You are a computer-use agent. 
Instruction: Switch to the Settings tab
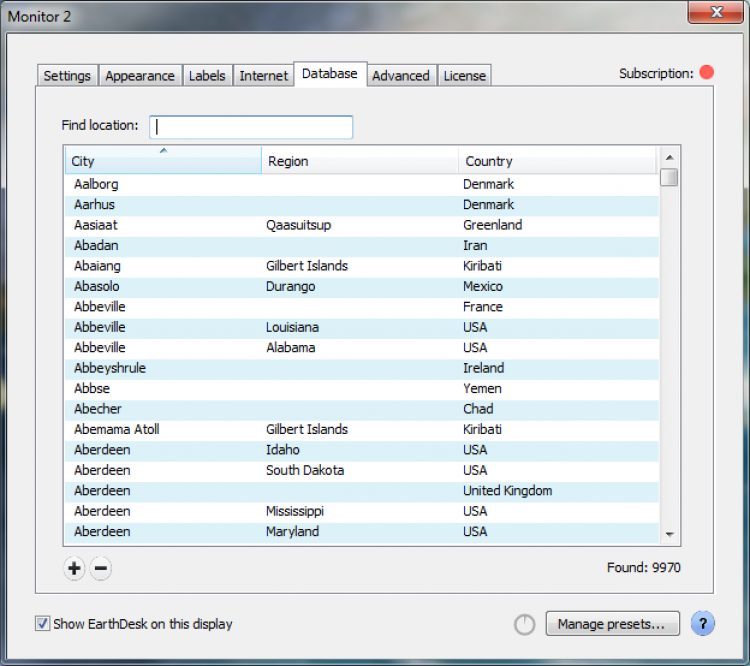coord(67,76)
